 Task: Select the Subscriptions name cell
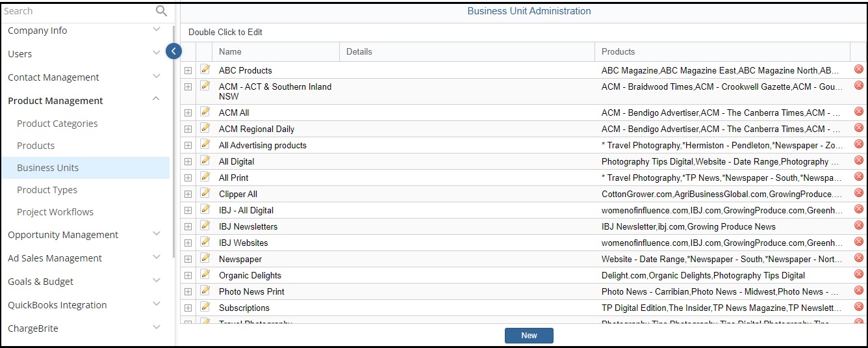275,308
